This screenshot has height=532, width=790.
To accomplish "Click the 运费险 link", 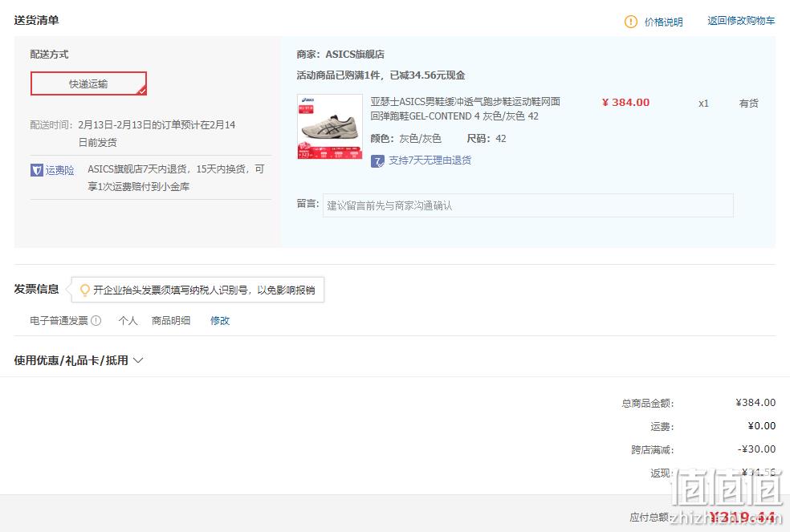I will pyautogui.click(x=59, y=170).
